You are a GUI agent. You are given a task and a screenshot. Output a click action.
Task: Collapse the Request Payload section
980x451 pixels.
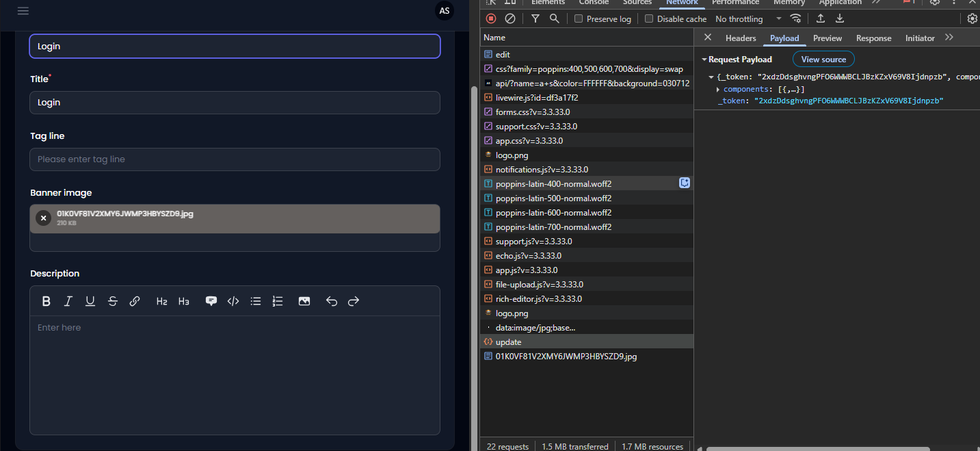704,60
